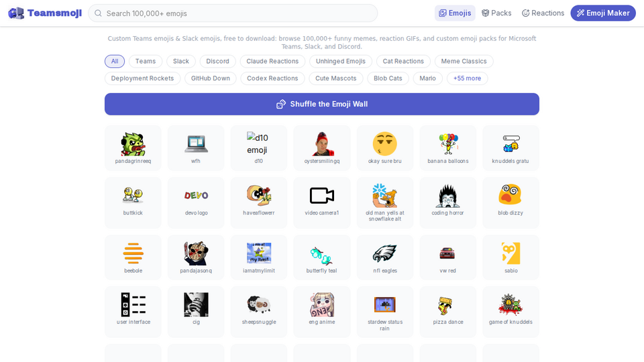Select the Cute Mascots filter

(x=335, y=78)
